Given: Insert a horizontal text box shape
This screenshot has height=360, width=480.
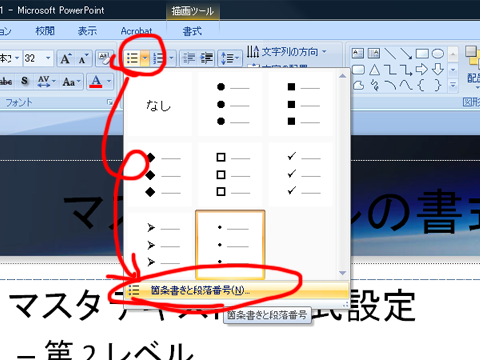Looking at the screenshot, I should coord(358,53).
